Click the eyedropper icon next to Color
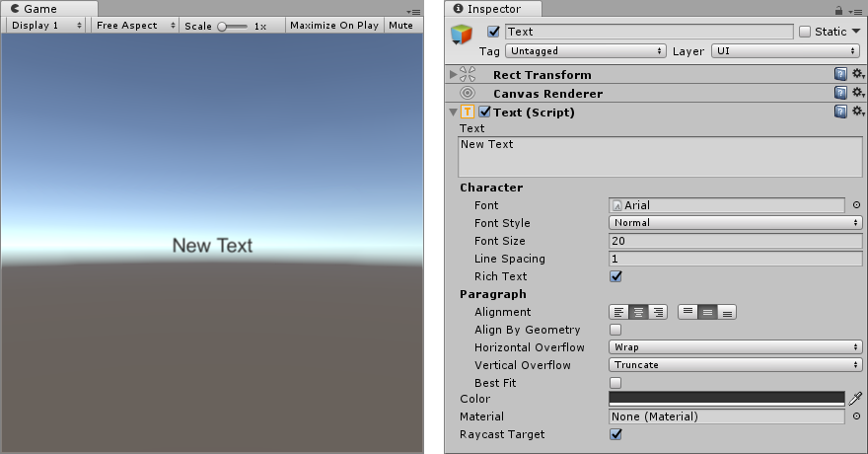This screenshot has width=868, height=454. [855, 399]
